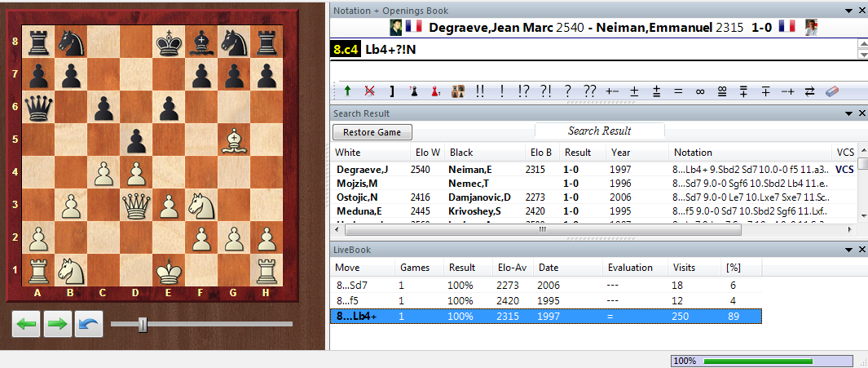Apply the double exclamation '!!' annotation
The width and height of the screenshot is (868, 368).
(x=479, y=91)
